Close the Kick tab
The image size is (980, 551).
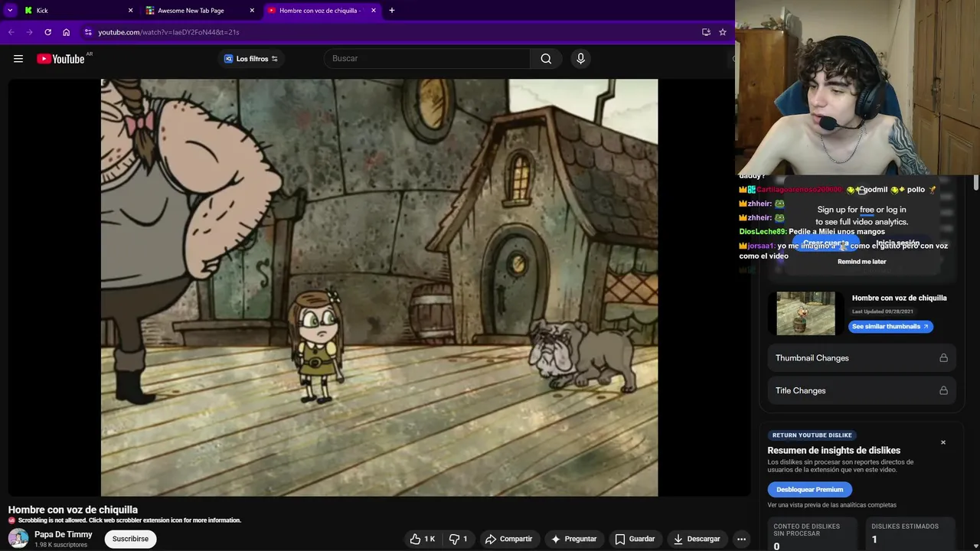pyautogui.click(x=130, y=11)
